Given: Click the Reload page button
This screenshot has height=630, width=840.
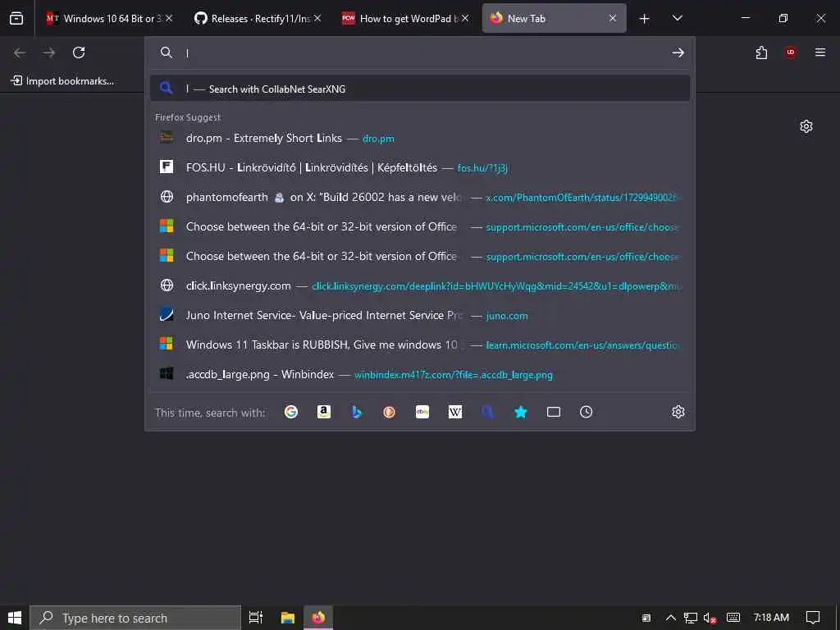Looking at the screenshot, I should click(x=79, y=52).
